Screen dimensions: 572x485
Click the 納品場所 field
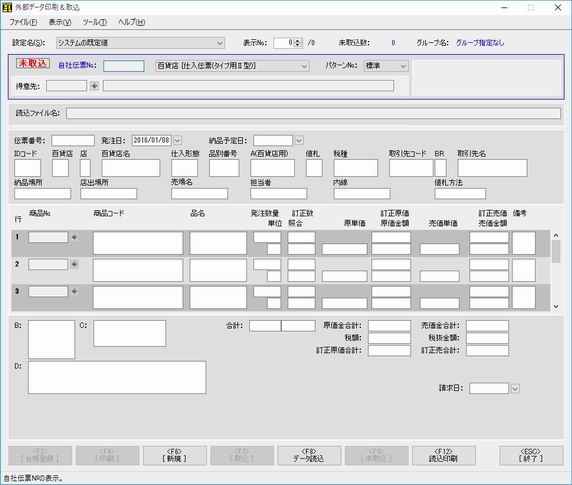pos(42,194)
